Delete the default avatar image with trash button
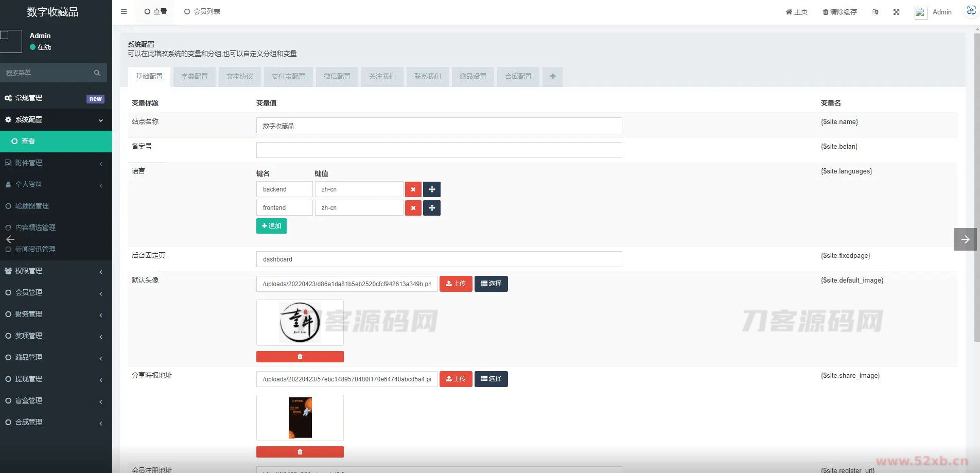This screenshot has height=473, width=980. [300, 357]
